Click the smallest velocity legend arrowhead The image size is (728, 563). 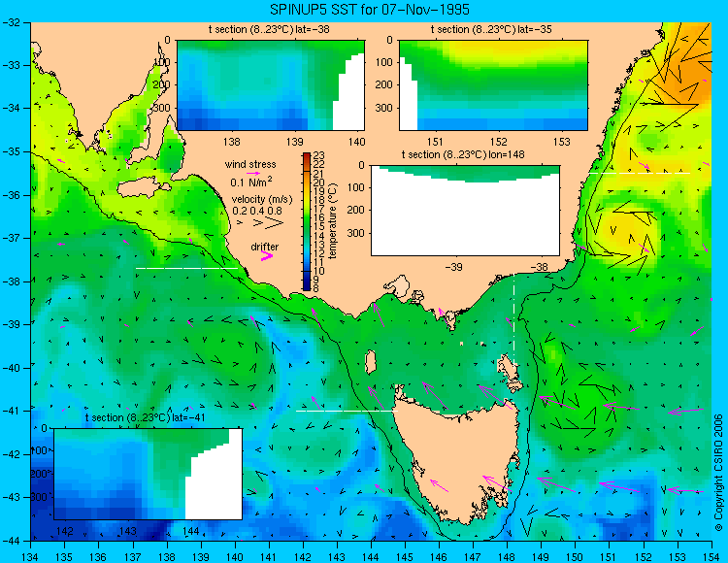point(240,223)
